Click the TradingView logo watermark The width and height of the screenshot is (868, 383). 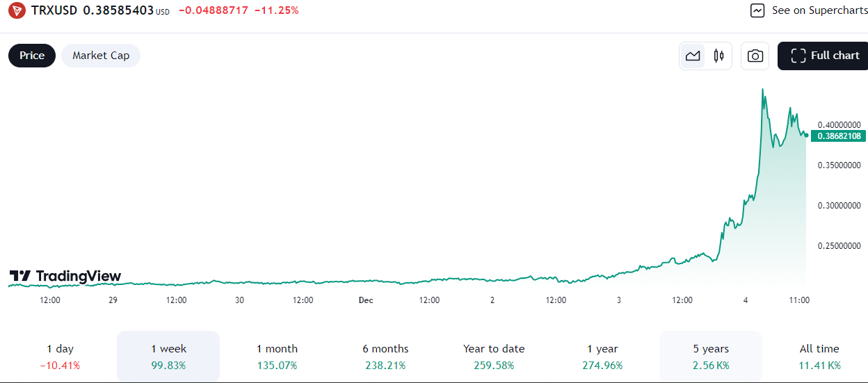tap(65, 277)
